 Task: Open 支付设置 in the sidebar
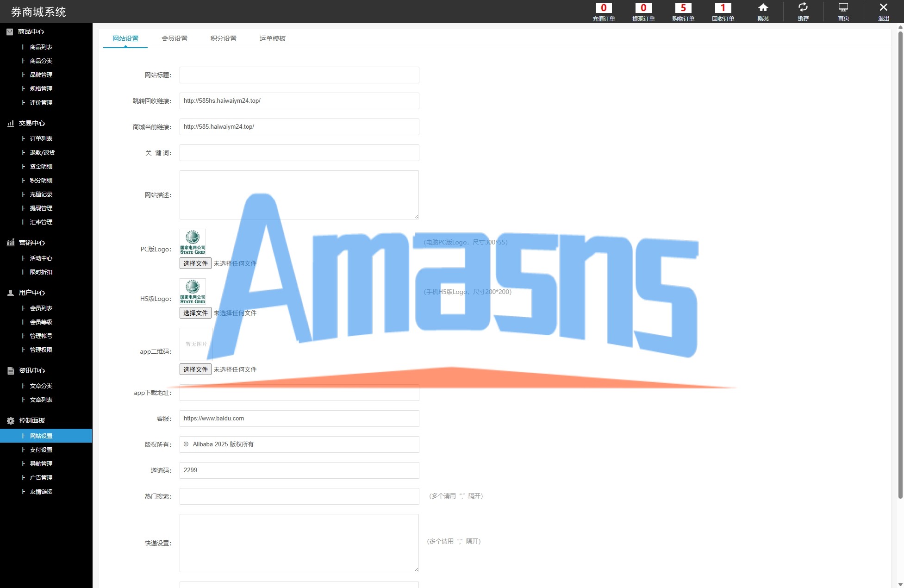(41, 450)
